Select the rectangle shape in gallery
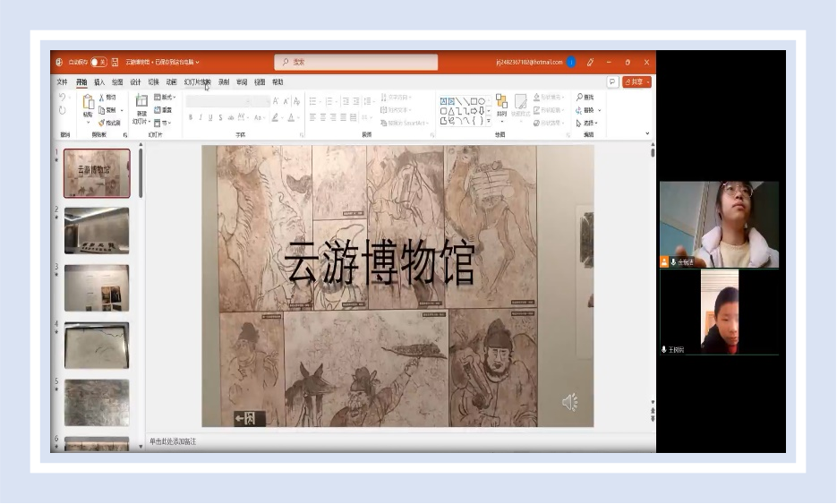This screenshot has width=837, height=504. pyautogui.click(x=474, y=101)
